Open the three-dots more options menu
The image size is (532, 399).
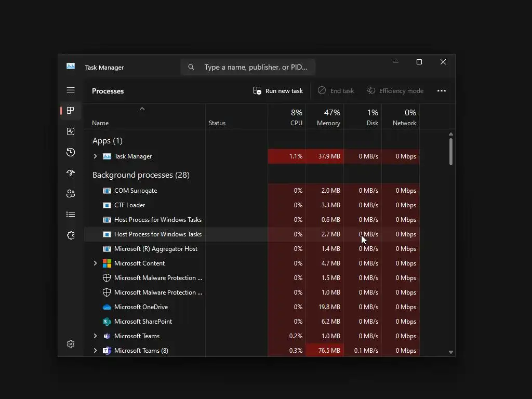442,90
